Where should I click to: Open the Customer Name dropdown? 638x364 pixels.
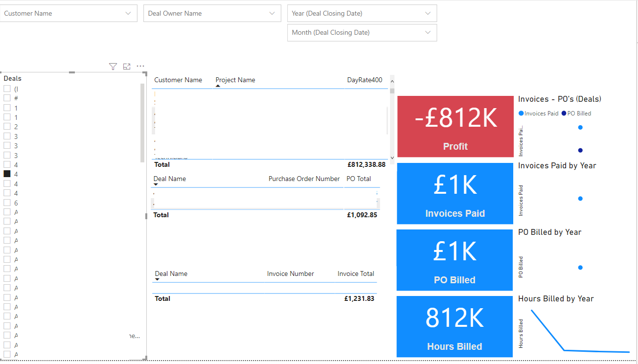point(68,13)
